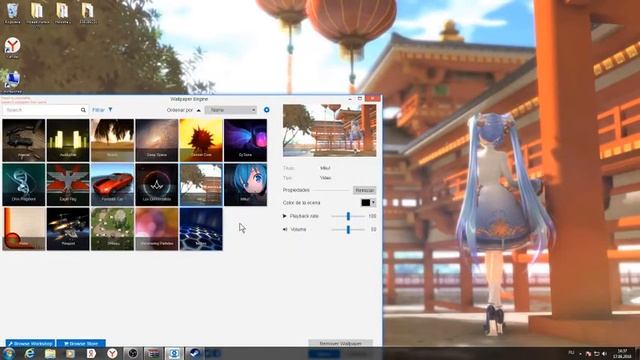Open OBS Studio from the taskbar
Viewport: 640px width, 360px height.
pyautogui.click(x=133, y=353)
